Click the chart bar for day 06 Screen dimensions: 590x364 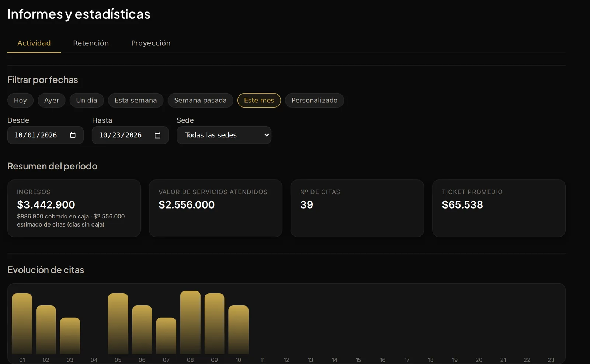pyautogui.click(x=142, y=330)
